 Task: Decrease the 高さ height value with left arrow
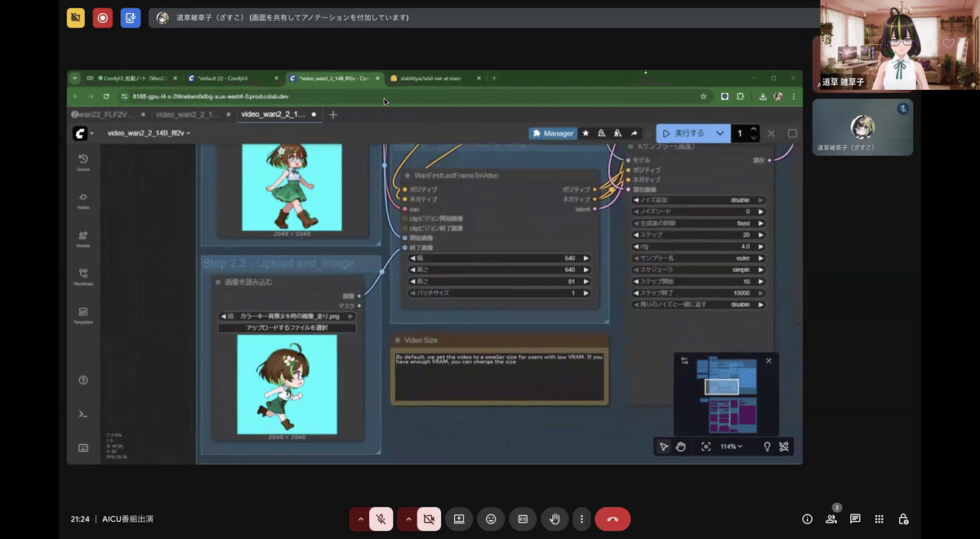coord(412,269)
